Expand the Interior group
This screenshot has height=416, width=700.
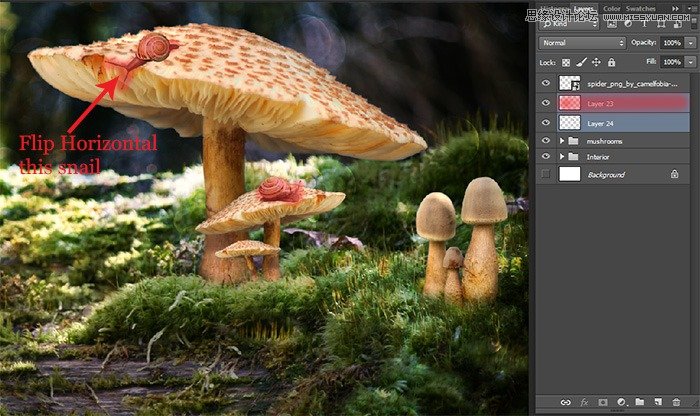562,157
